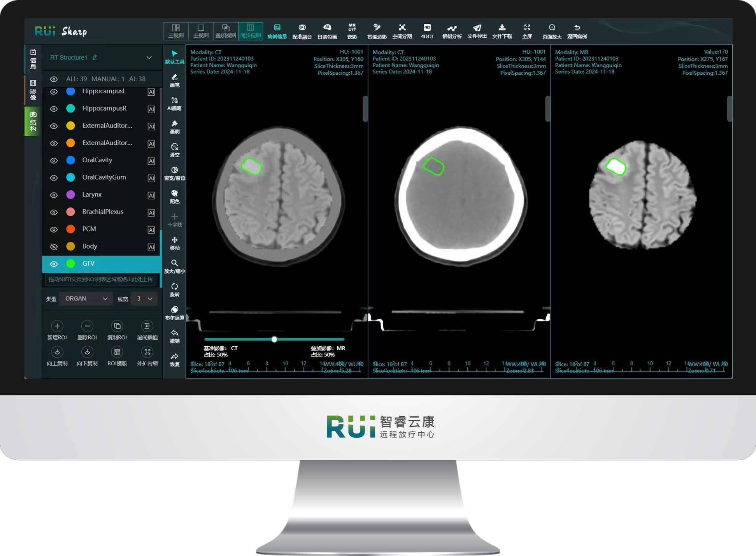This screenshot has width=756, height=556.
Task: Open the ORGAN type dropdown
Action: 86,298
